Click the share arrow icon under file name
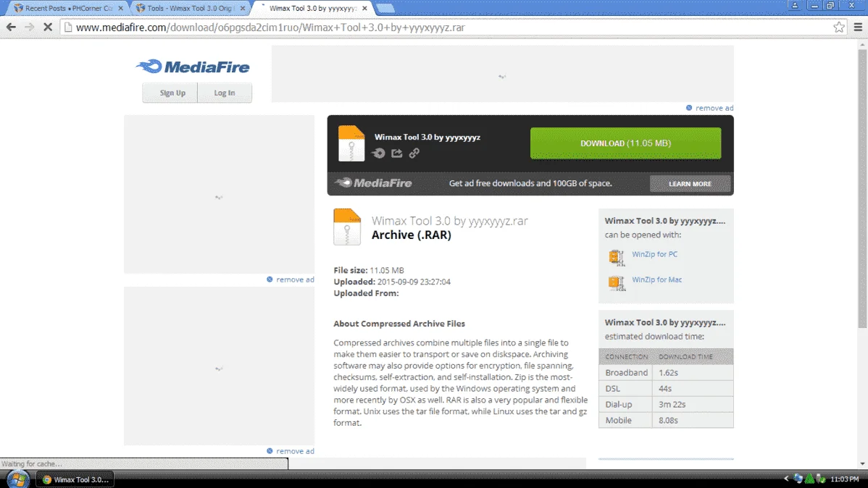 coord(397,153)
